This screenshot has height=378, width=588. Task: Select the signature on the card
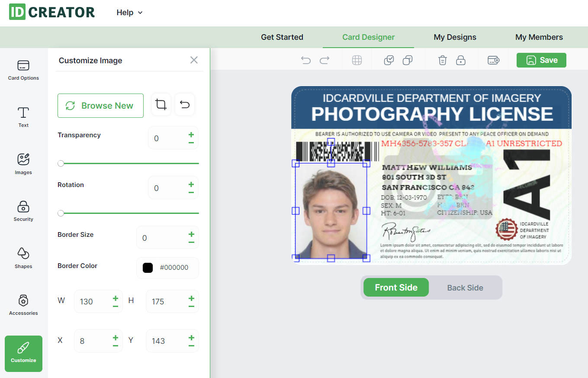[x=405, y=231]
